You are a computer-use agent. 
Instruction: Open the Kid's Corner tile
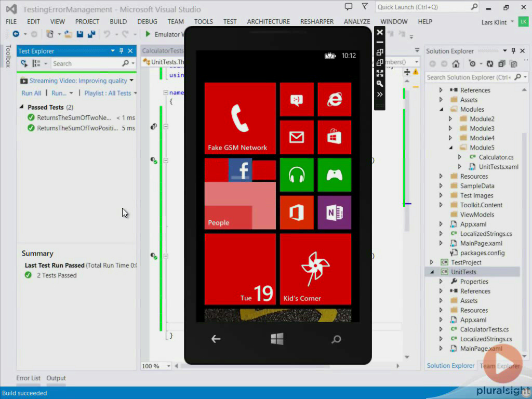click(315, 269)
